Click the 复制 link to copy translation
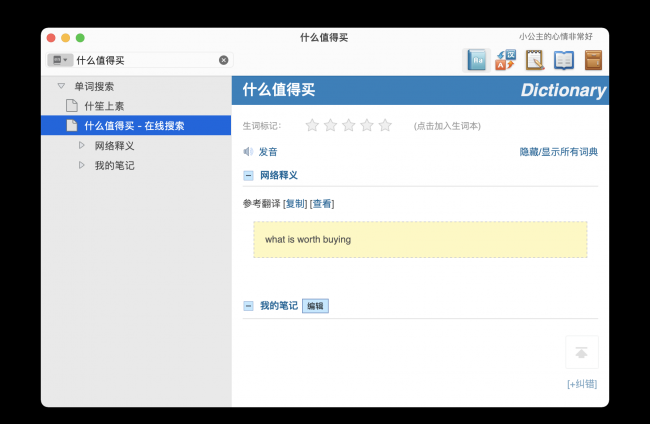 tap(296, 204)
